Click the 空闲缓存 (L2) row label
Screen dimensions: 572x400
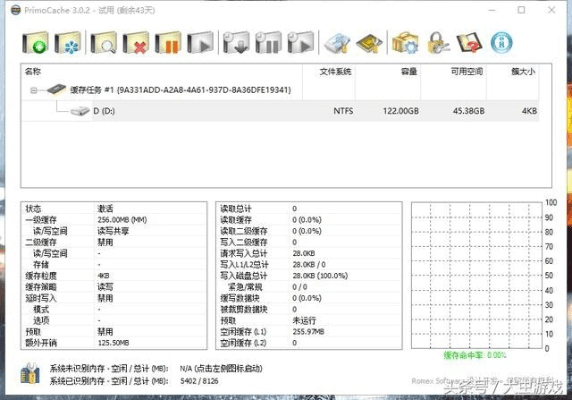pyautogui.click(x=243, y=343)
